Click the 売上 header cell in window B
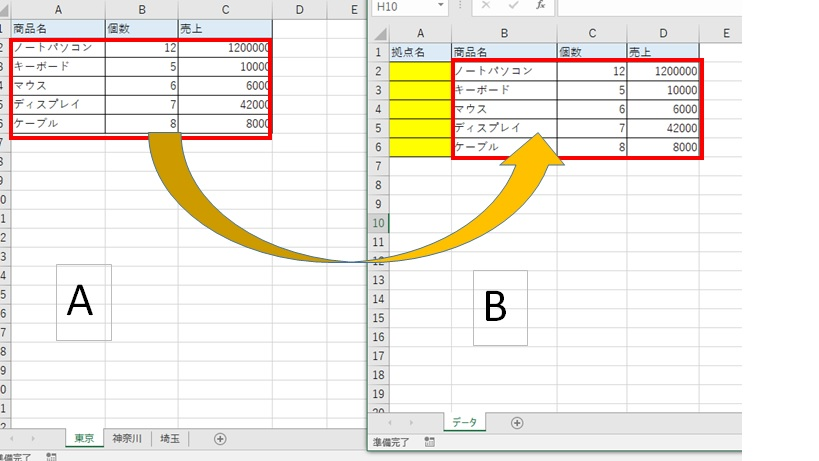The image size is (819, 461). (x=661, y=51)
